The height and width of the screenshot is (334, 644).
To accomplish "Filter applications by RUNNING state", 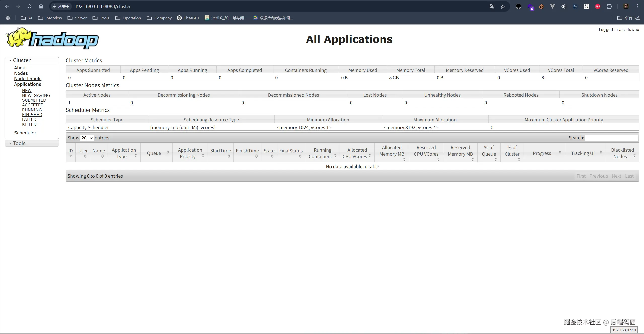I will point(32,110).
